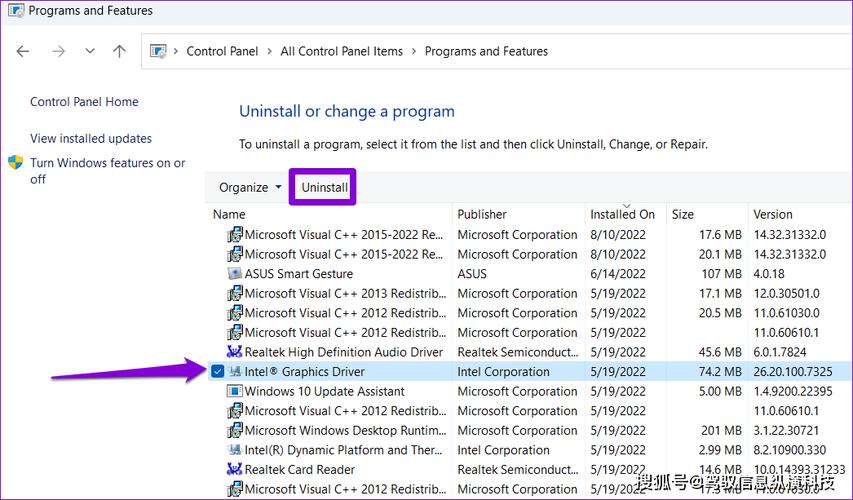
Task: Select Microsoft Visual C++ 2013 Redistributable entry
Action: pos(345,293)
